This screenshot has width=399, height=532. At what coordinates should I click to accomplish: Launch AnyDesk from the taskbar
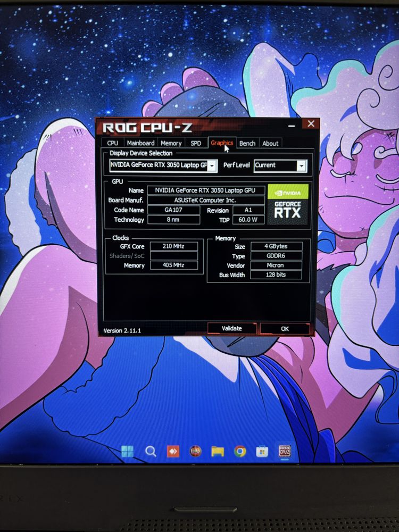point(173,451)
